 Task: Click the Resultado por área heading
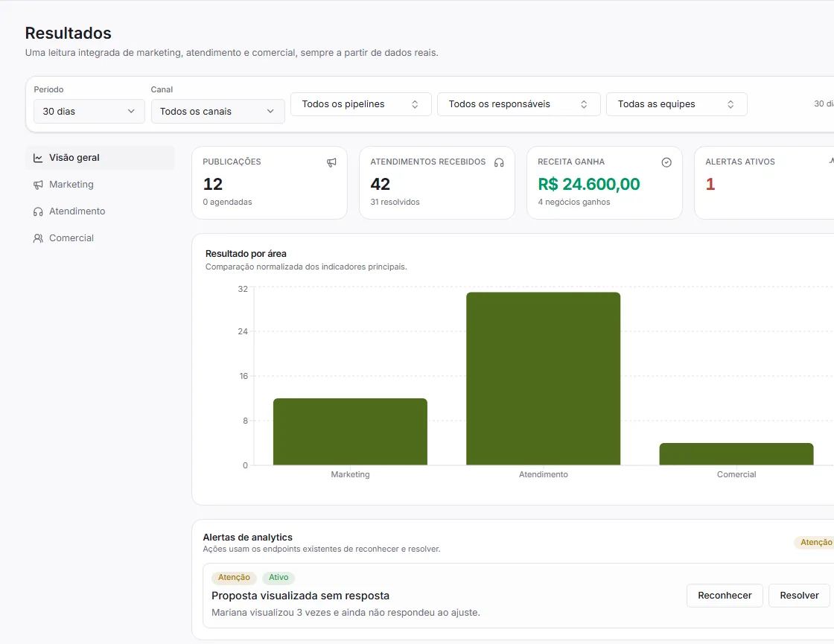(246, 254)
